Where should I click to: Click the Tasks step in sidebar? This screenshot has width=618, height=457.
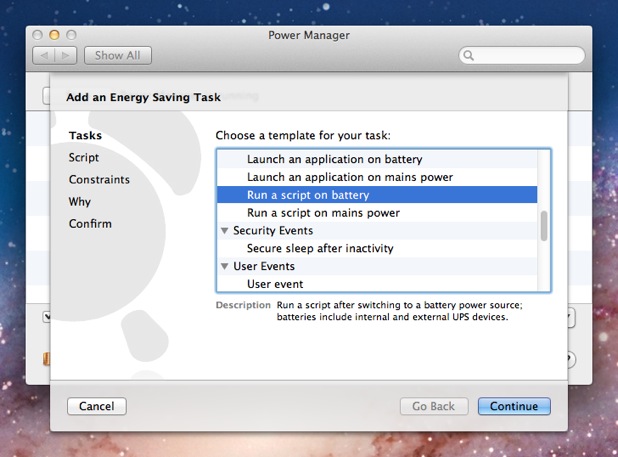pos(85,136)
